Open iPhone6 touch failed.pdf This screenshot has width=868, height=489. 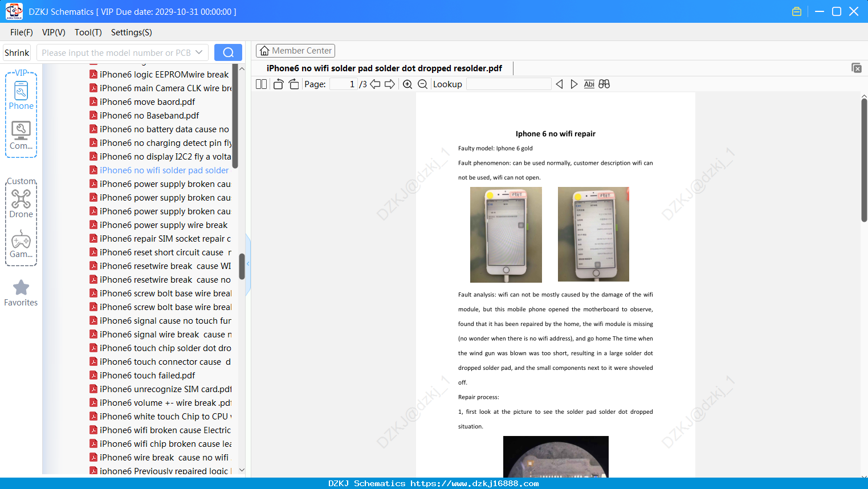click(x=142, y=376)
